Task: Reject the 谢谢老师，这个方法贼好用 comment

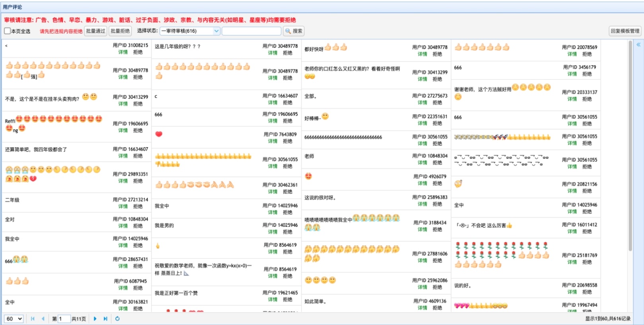Action: point(587,99)
